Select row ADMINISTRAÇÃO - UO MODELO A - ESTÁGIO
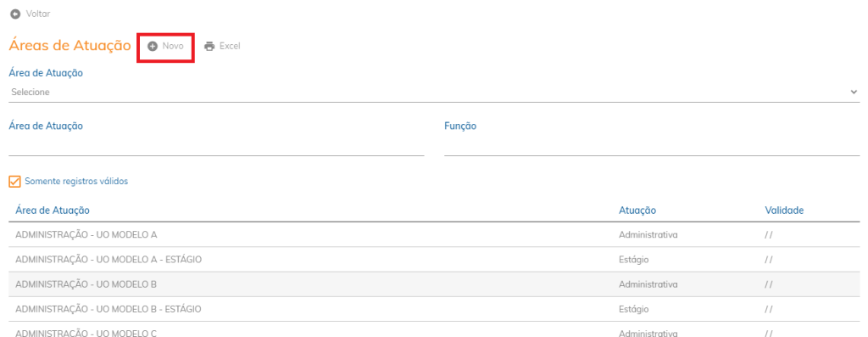Image resolution: width=868 pixels, height=337 pixels. (x=434, y=260)
